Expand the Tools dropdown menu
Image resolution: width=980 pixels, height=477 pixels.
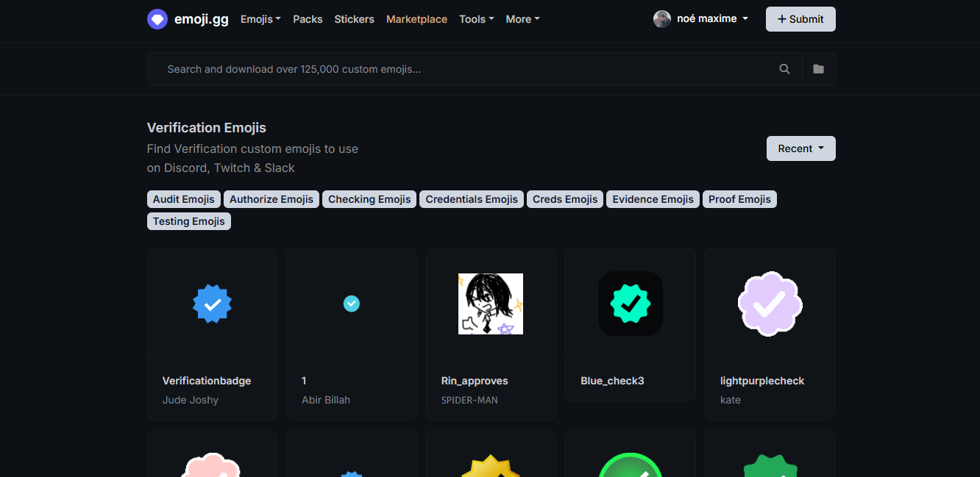tap(476, 19)
